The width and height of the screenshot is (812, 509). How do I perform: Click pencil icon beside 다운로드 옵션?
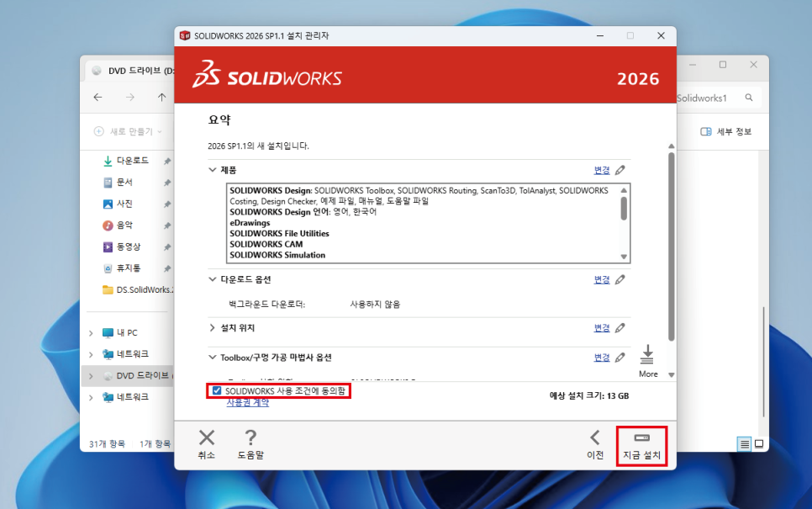[620, 279]
